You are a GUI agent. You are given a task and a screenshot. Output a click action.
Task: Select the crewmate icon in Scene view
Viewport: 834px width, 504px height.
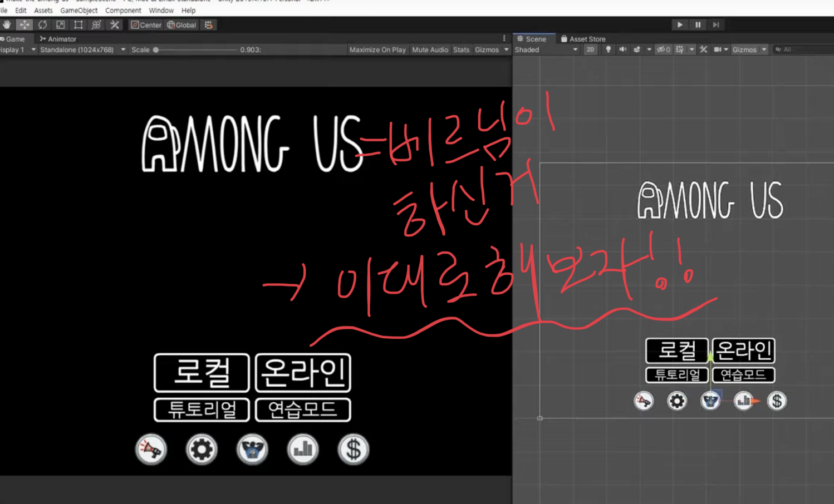point(710,401)
